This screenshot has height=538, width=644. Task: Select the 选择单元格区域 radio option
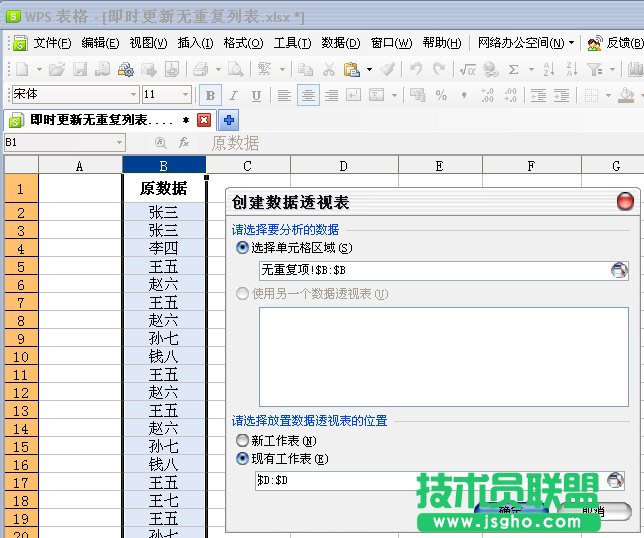[x=242, y=247]
